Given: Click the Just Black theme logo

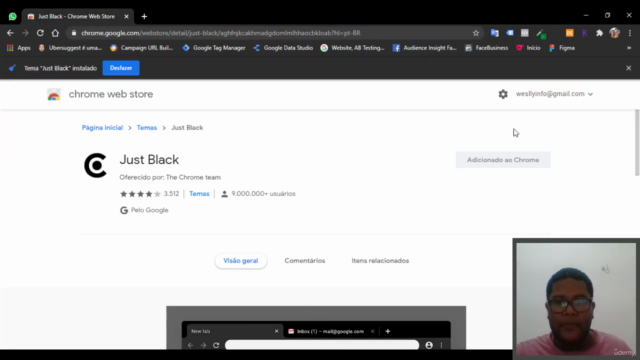Looking at the screenshot, I should (x=96, y=165).
